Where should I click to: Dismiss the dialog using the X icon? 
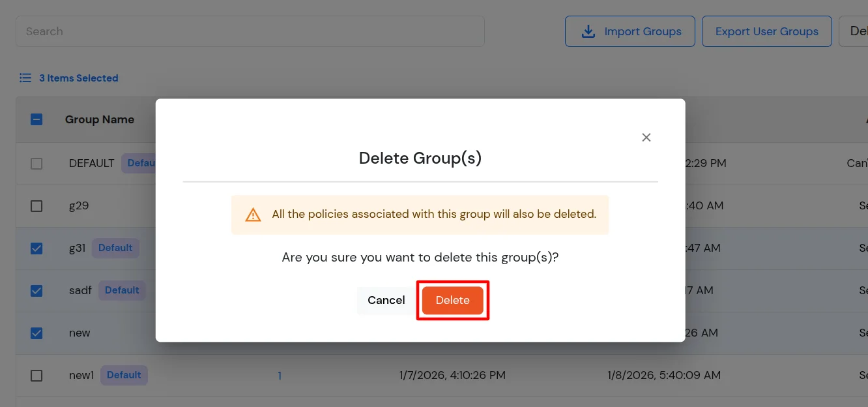(646, 137)
